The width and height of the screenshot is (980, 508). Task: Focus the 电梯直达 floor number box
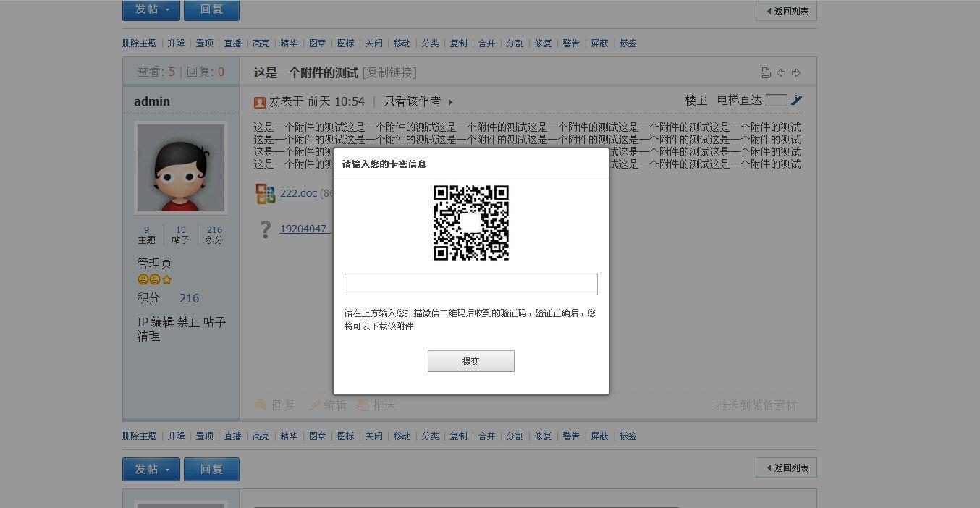(x=776, y=101)
